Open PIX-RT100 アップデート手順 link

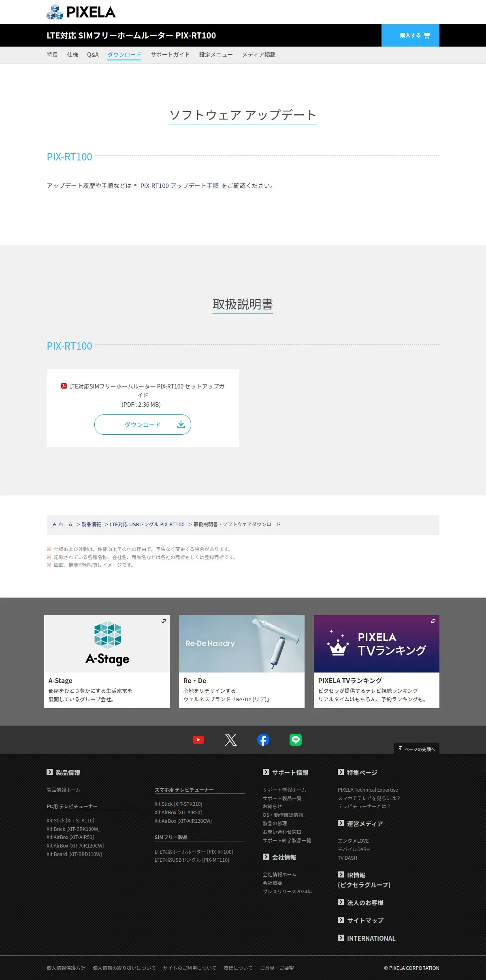coord(179,186)
